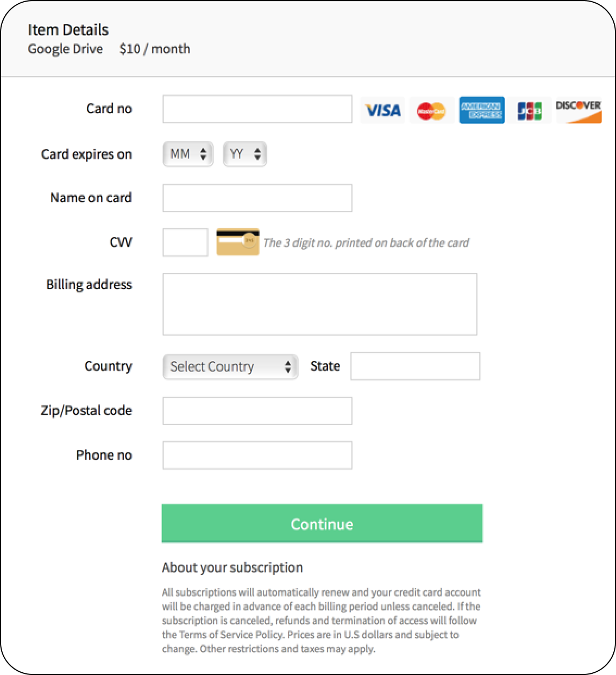
Task: Click the JCB card logo
Action: (x=530, y=110)
